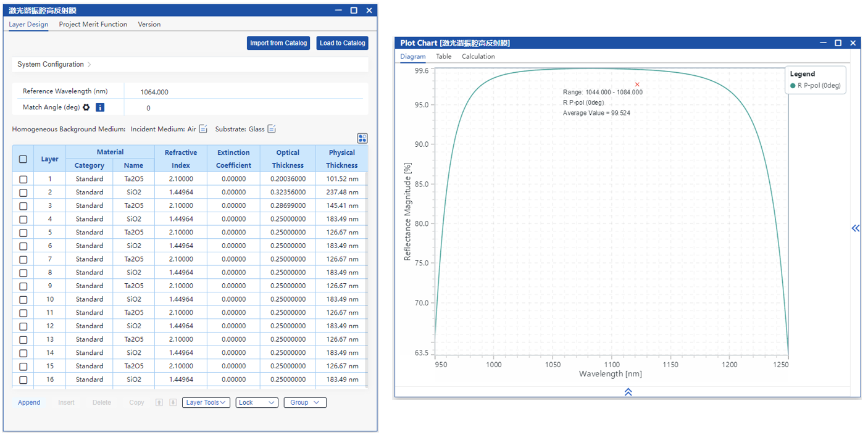Open the Layer Tools dropdown
The width and height of the screenshot is (868, 435).
(x=206, y=402)
